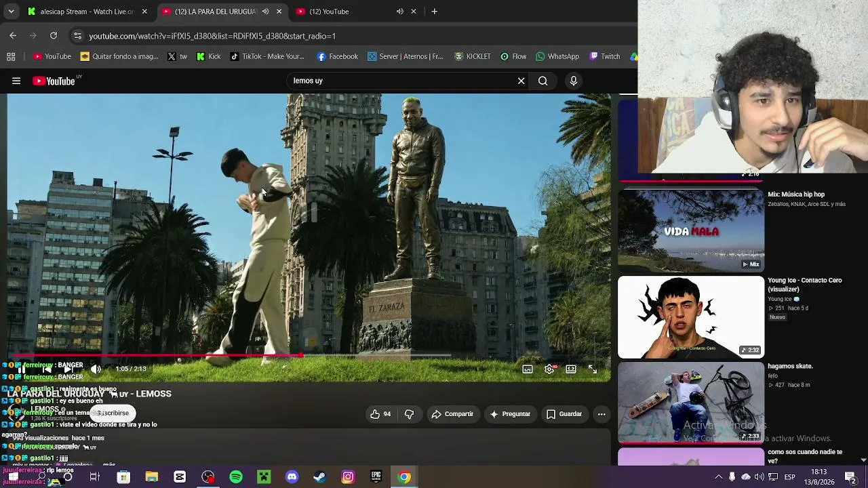Close the (12) YouTube tab
Viewport: 868px width, 488px height.
click(414, 12)
